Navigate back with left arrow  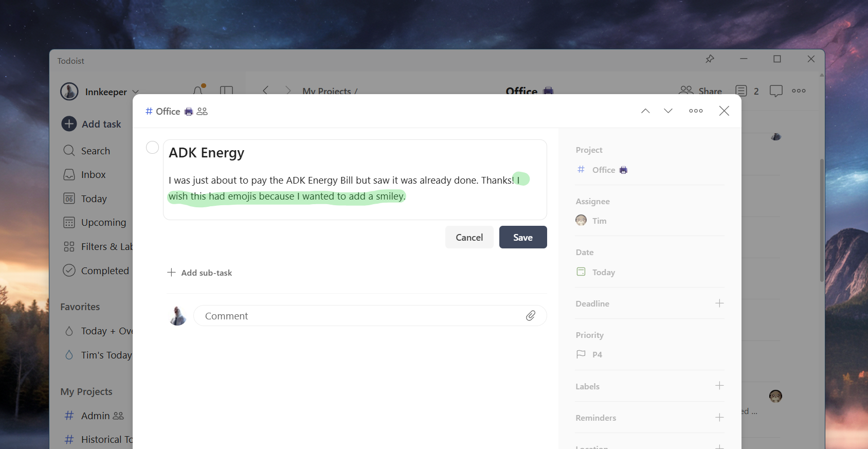(x=265, y=91)
